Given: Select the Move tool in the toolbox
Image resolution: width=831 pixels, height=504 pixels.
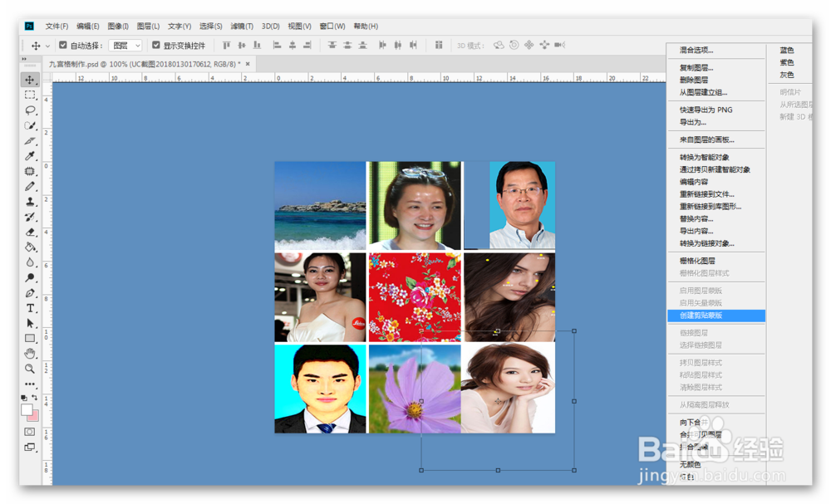Looking at the screenshot, I should [x=30, y=80].
